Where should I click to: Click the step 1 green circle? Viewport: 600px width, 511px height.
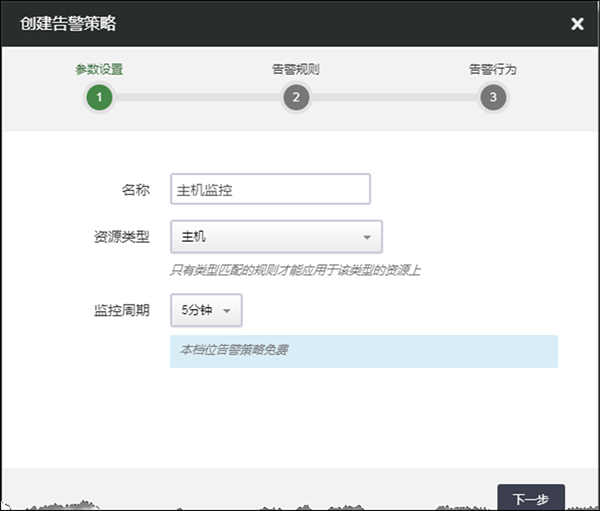(99, 97)
